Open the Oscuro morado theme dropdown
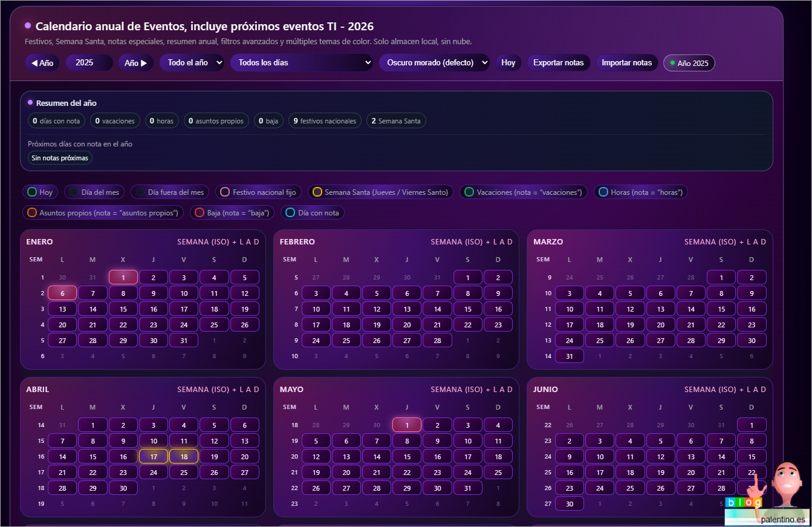This screenshot has width=812, height=527. [434, 63]
